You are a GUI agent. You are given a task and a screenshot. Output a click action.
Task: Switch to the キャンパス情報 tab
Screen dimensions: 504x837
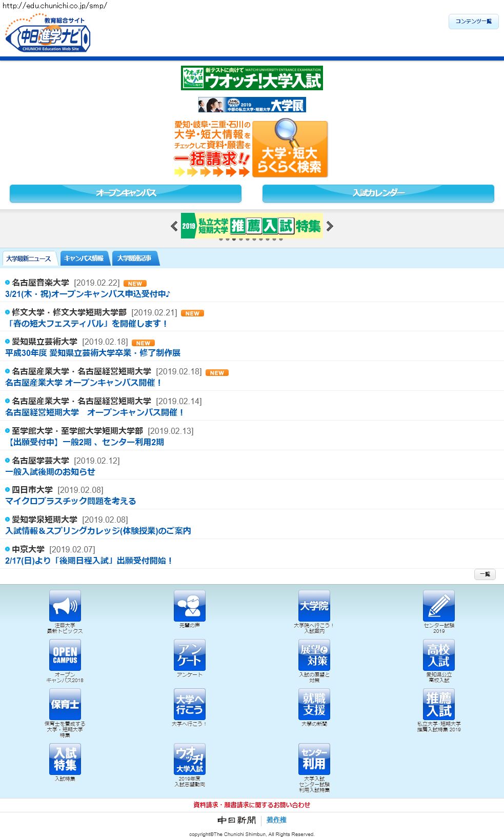pyautogui.click(x=84, y=258)
